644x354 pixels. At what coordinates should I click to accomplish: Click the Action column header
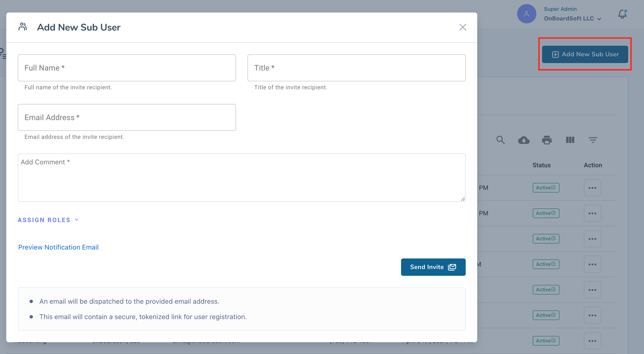click(x=593, y=165)
